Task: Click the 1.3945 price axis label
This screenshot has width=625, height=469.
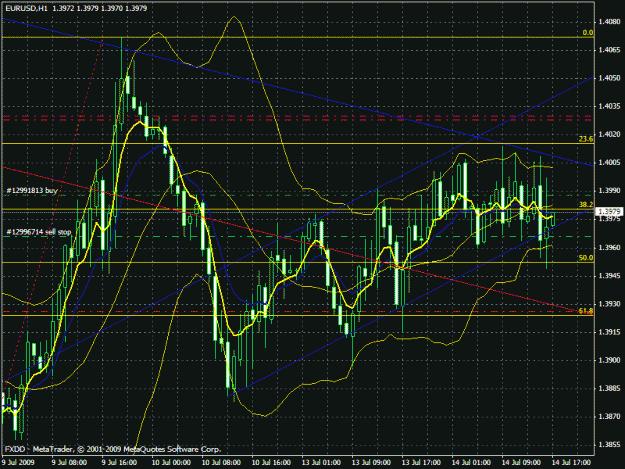Action: 610,276
